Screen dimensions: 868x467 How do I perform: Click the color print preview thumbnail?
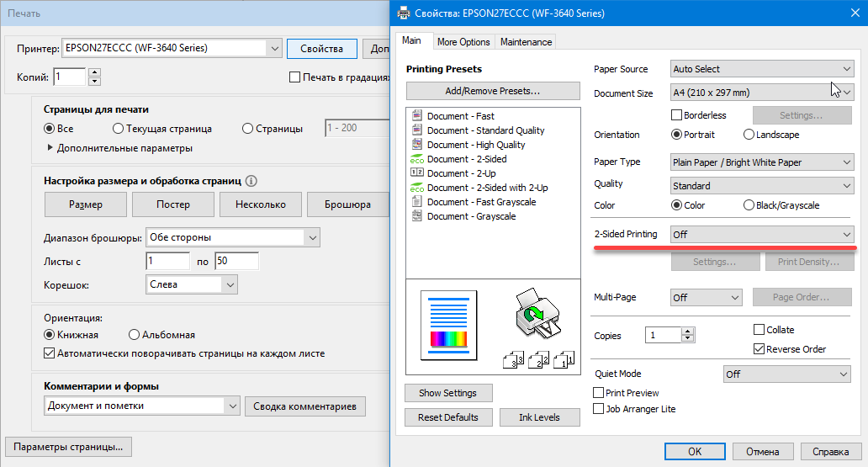click(x=447, y=322)
